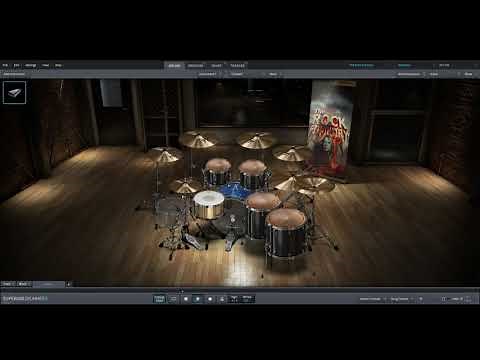
Task: Toggle the loop button
Action: coord(173,299)
